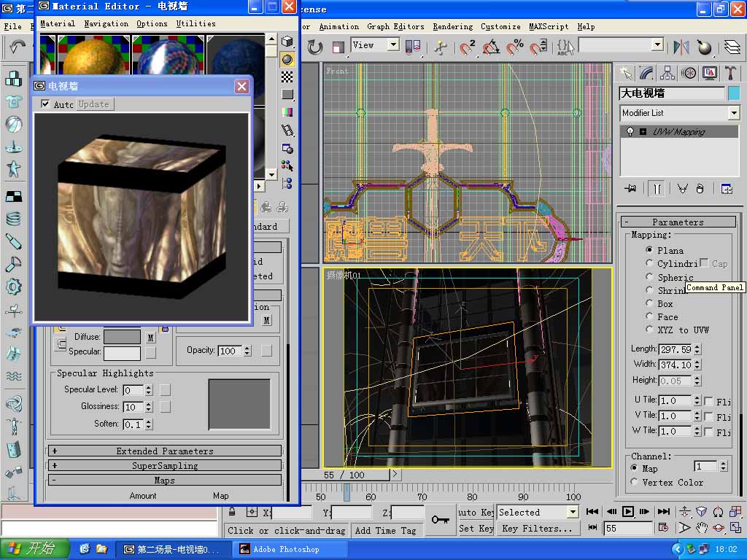Click the Diffuse map M button
The width and height of the screenshot is (747, 560).
click(151, 338)
